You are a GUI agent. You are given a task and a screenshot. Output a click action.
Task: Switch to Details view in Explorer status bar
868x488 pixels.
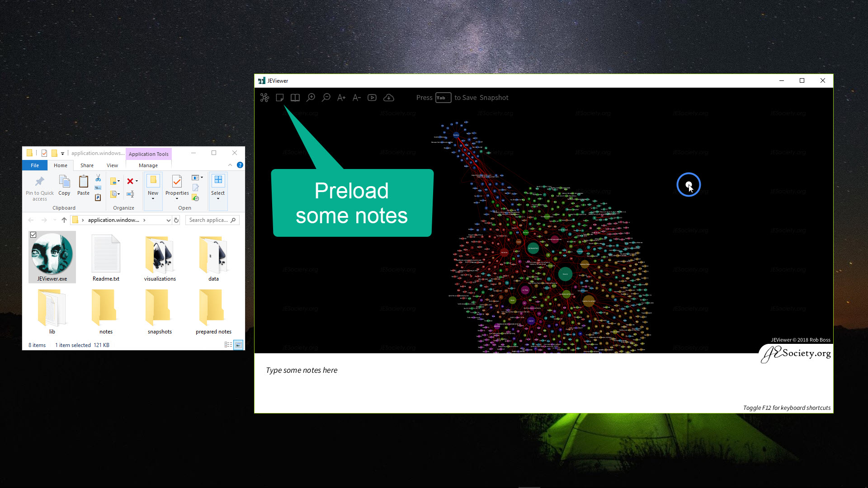(228, 345)
